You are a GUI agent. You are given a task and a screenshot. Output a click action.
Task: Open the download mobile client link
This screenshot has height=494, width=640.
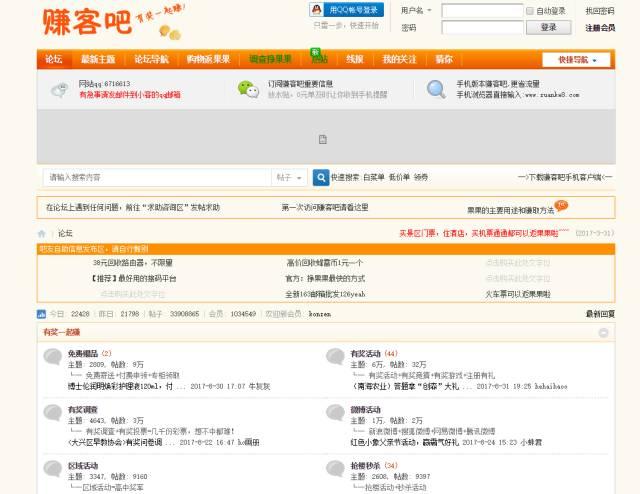565,178
